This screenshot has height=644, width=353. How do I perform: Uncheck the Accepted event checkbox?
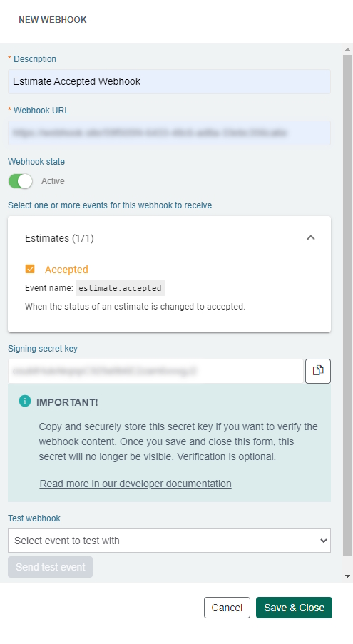(x=30, y=269)
